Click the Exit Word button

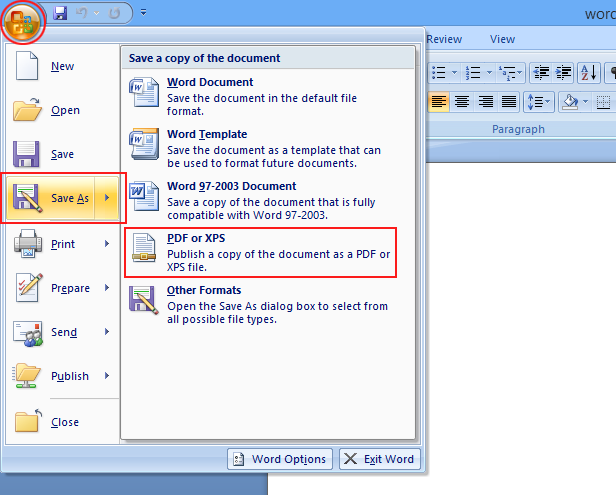coord(380,459)
